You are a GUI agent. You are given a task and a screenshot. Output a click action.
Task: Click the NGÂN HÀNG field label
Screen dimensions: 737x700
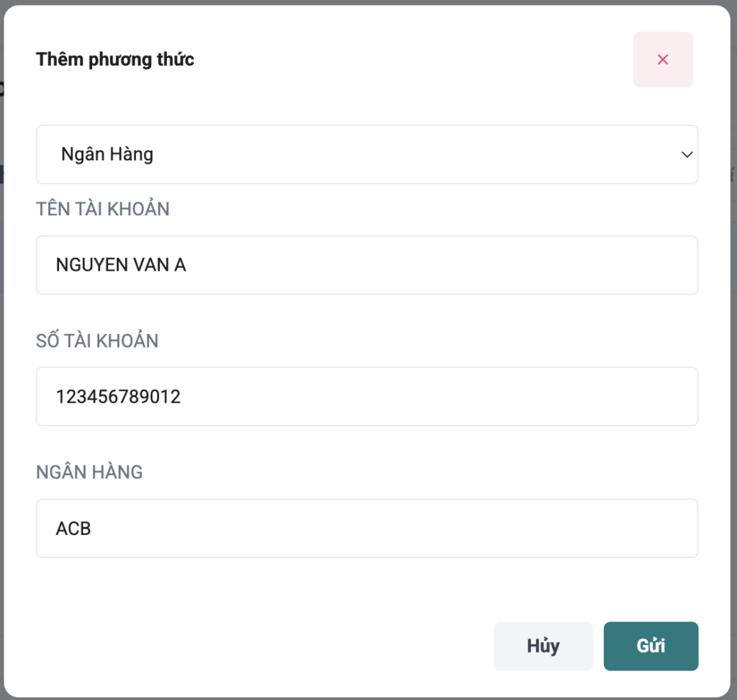pyautogui.click(x=89, y=472)
